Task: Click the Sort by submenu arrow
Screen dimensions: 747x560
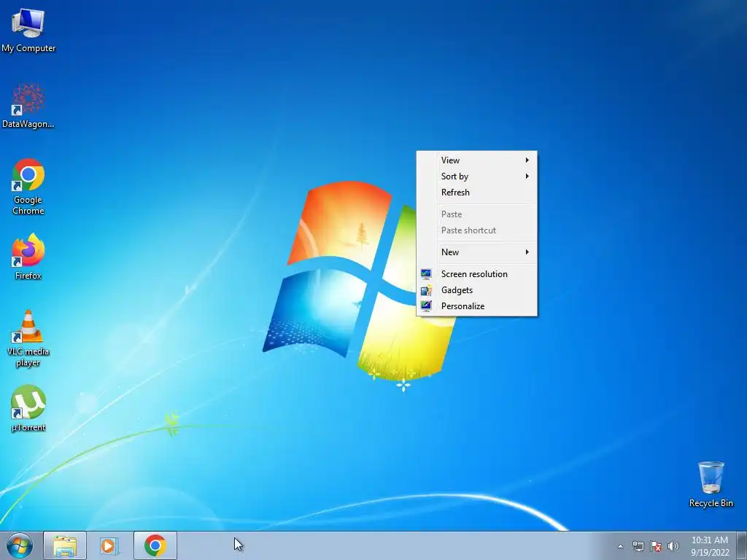Action: 527,176
